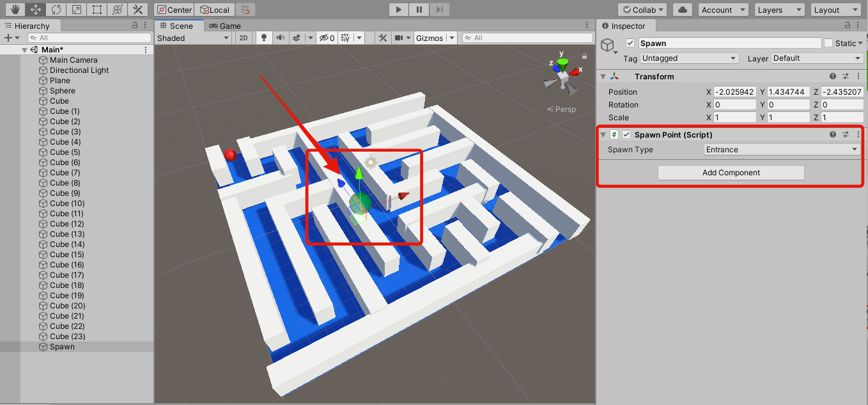Viewport: 868px width, 405px height.
Task: Open Scene view options menu
Action: 587,26
